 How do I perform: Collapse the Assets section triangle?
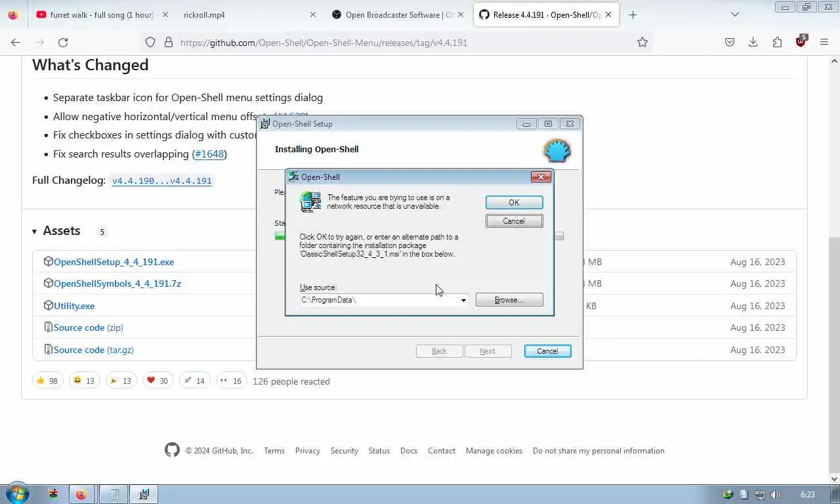[x=34, y=231]
